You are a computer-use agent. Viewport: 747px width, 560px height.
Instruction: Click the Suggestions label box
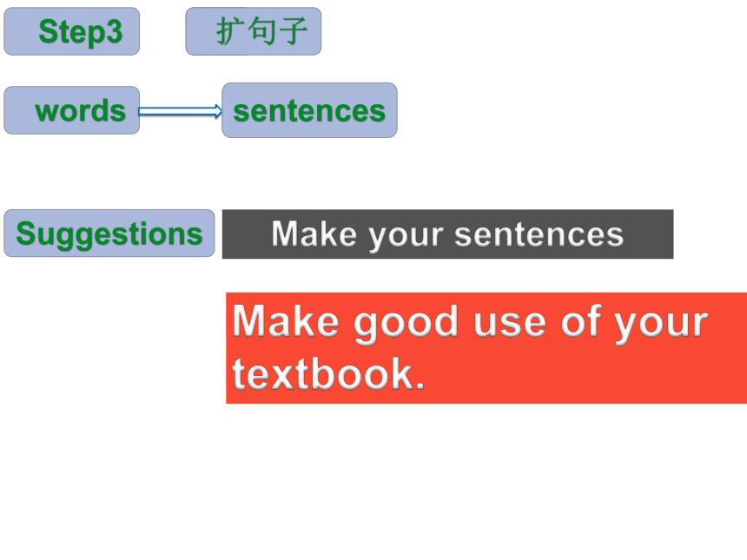[109, 234]
